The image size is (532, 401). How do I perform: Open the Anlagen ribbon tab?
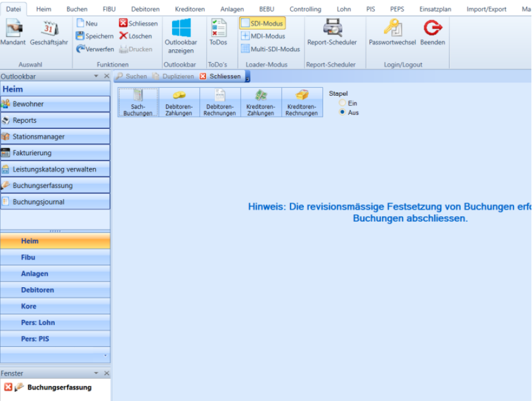click(232, 9)
